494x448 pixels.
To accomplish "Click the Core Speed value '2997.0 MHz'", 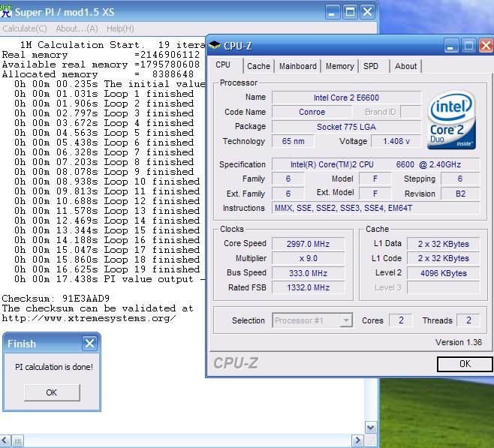I will tap(308, 244).
